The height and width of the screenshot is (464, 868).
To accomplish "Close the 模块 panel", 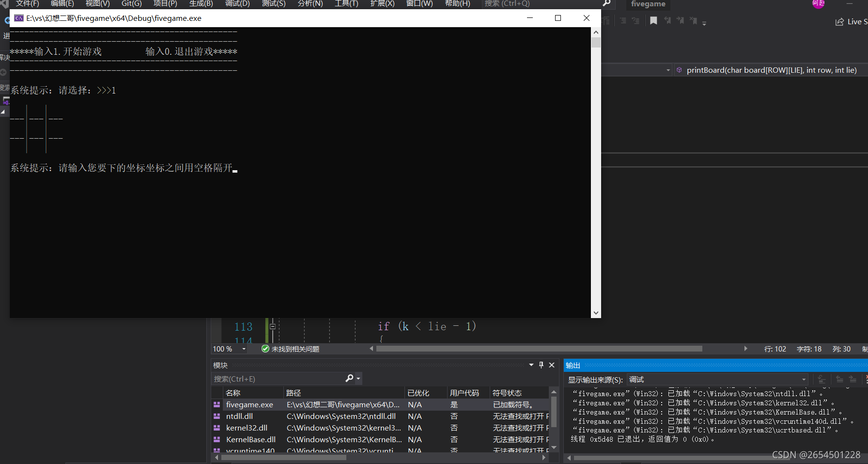I will click(x=552, y=365).
